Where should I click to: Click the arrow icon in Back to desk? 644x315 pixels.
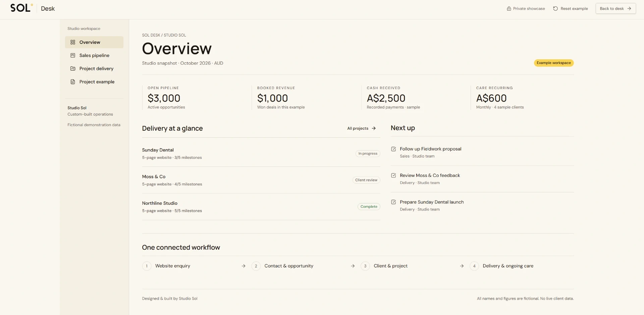click(x=629, y=9)
